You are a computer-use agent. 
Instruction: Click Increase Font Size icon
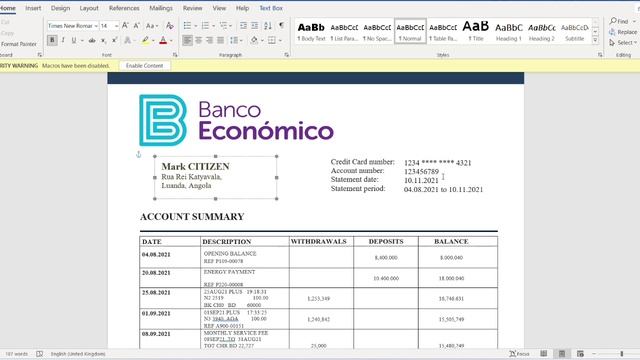pos(125,25)
